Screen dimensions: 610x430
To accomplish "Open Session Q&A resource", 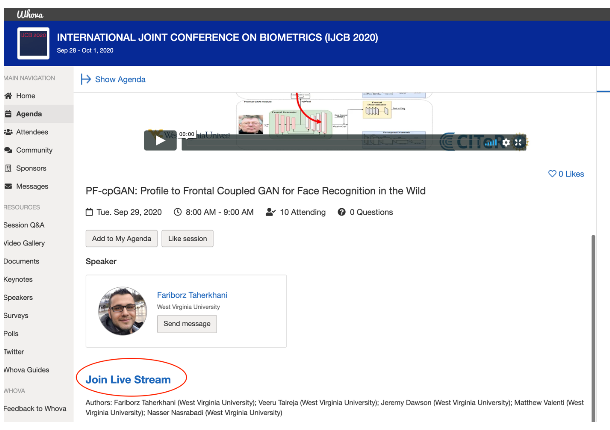I will [24, 225].
